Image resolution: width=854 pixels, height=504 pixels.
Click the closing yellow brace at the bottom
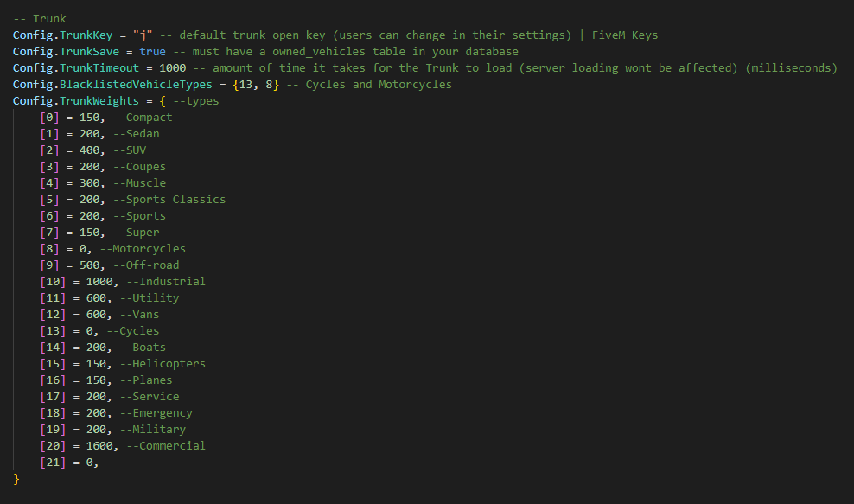click(x=16, y=479)
